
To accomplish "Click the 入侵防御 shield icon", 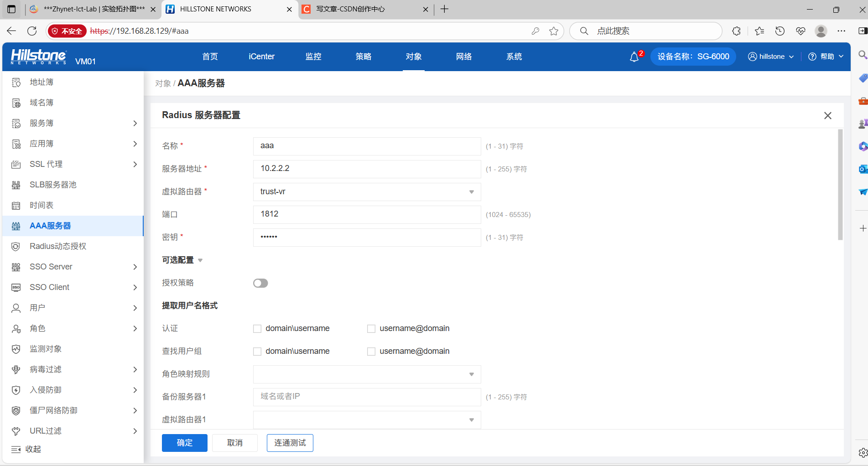I will pyautogui.click(x=16, y=390).
